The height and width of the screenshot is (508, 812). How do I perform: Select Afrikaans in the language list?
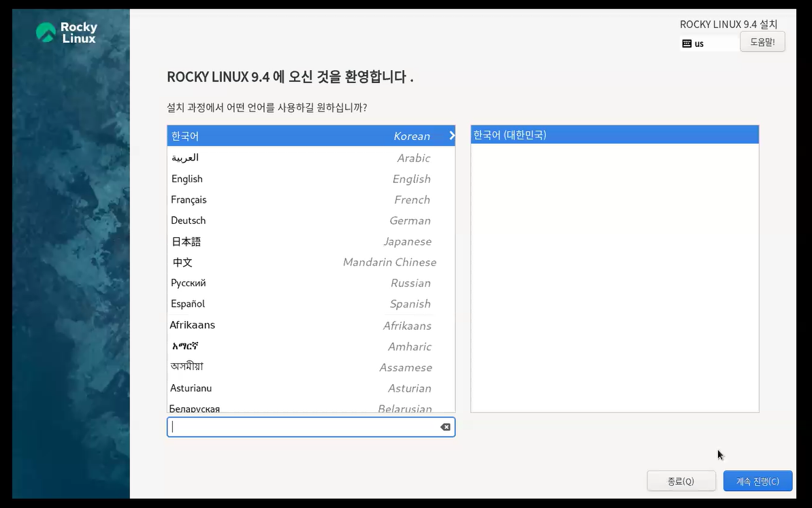tap(311, 325)
